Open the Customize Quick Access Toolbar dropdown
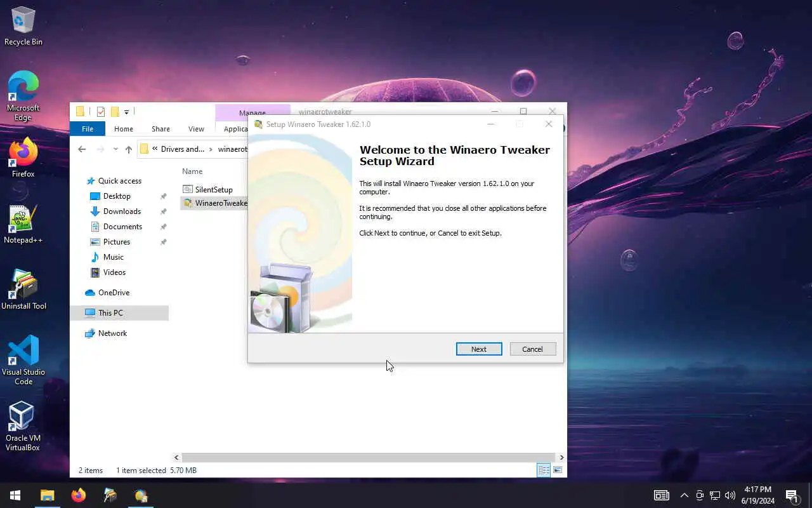This screenshot has height=508, width=812. 126,112
